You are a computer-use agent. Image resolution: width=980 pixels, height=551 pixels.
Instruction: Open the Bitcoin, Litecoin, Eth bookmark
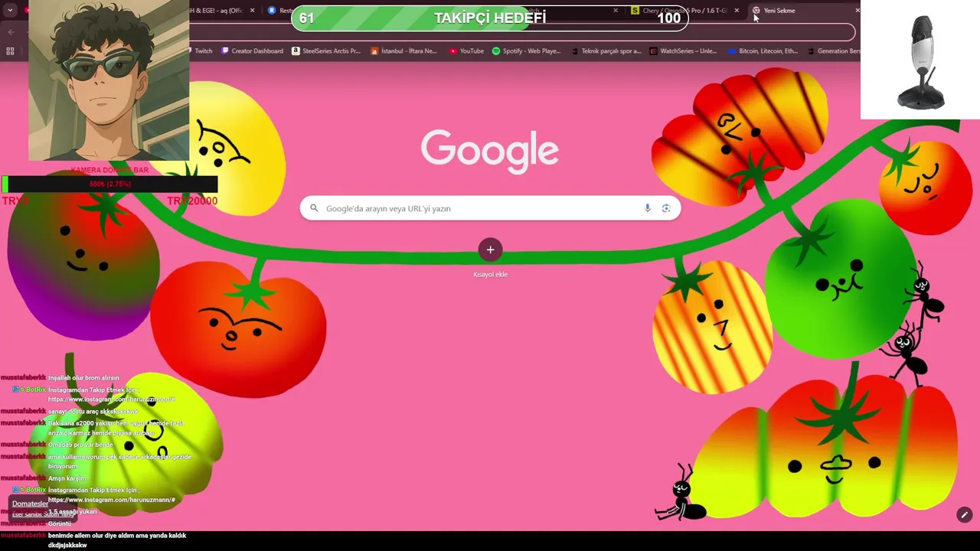[763, 51]
